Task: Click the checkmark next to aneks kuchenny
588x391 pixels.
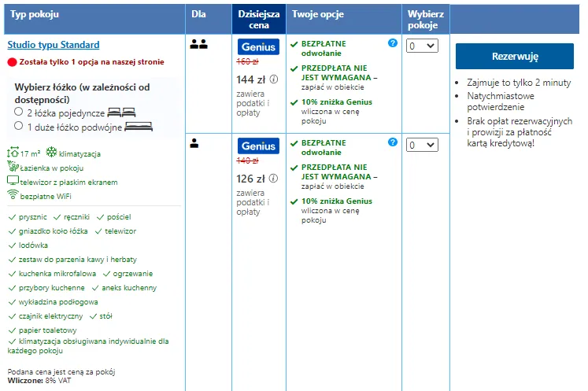Action: [95, 288]
